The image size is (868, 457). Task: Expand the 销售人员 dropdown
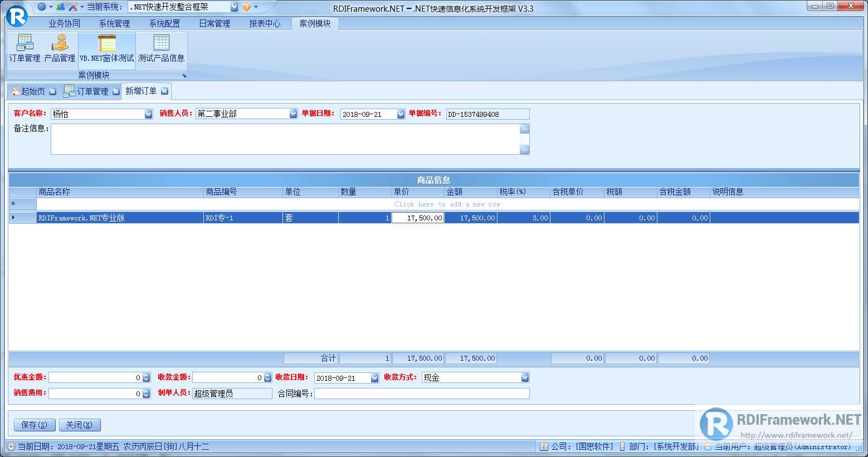(293, 114)
